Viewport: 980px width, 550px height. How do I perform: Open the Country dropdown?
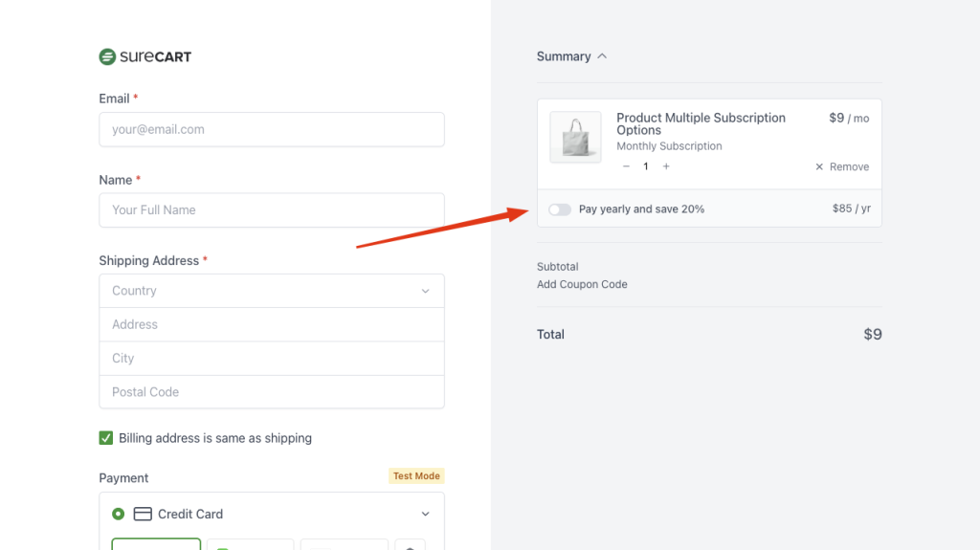(271, 291)
